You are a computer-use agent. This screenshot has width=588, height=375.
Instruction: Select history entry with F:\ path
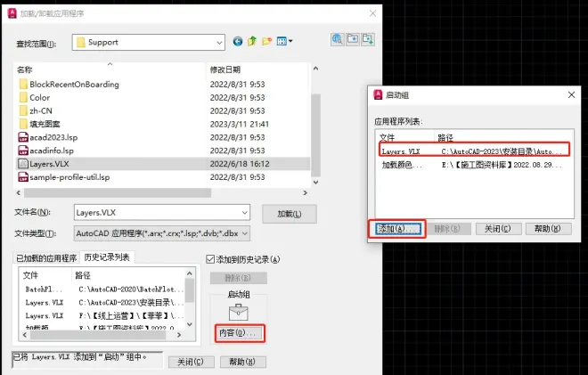(104, 315)
